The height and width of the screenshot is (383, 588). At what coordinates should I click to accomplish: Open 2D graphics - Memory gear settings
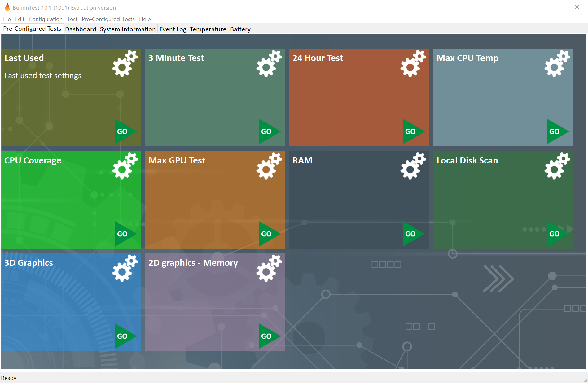coord(269,268)
